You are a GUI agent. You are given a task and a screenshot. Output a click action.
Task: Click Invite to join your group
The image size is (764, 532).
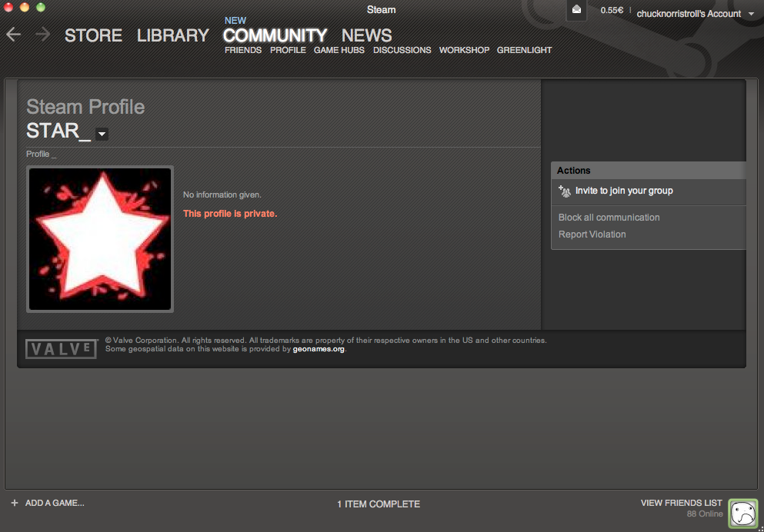click(x=624, y=191)
